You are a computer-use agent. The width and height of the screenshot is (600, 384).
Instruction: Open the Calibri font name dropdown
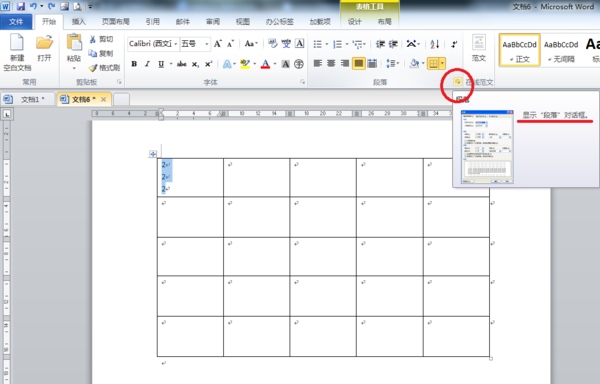[x=153, y=44]
